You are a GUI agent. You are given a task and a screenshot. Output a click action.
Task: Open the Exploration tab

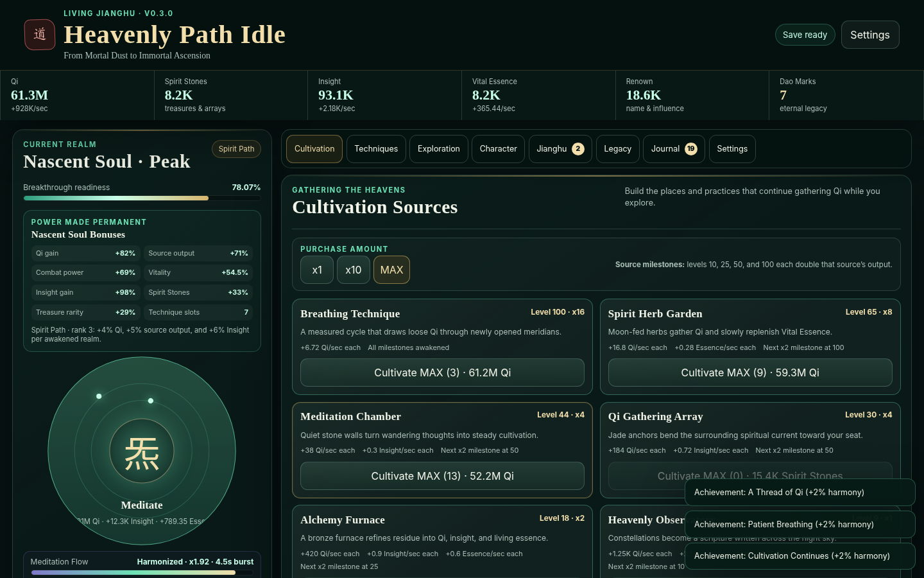[439, 149]
